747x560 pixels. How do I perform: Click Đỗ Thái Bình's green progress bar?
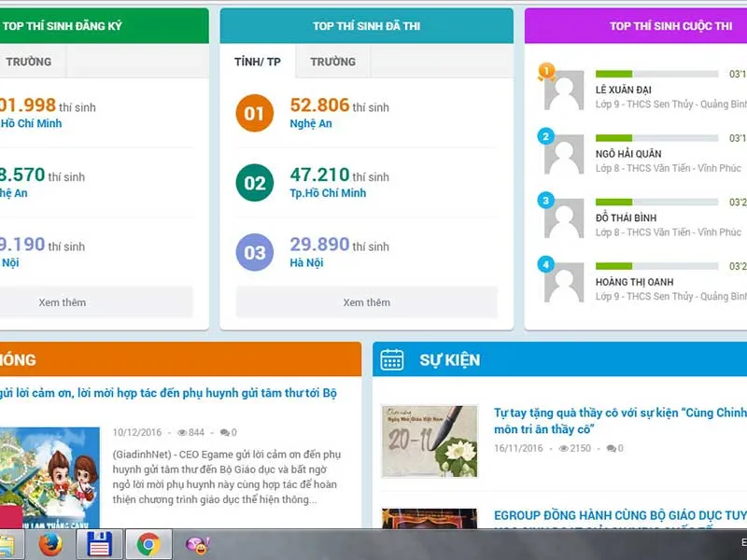[x=613, y=201]
